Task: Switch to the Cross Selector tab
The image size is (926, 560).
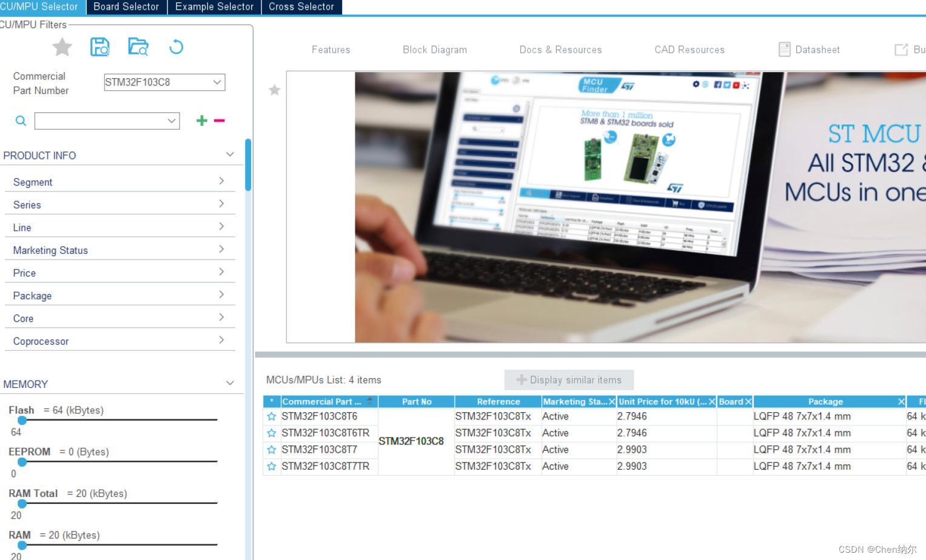Action: pos(301,7)
